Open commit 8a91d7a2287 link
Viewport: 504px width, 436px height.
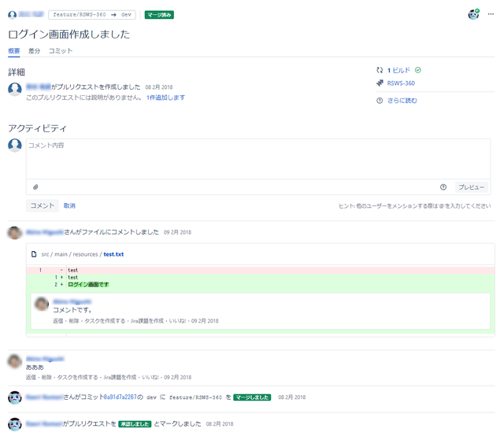120,397
